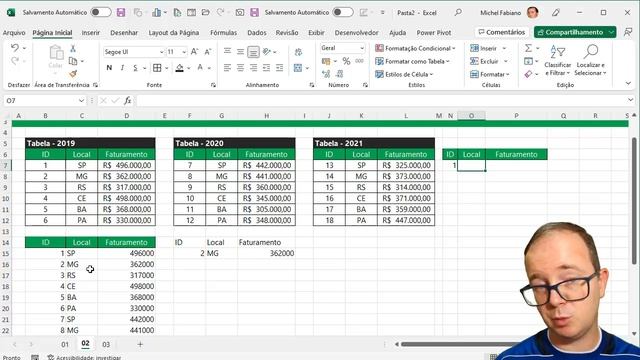This screenshot has width=640, height=360.
Task: Click the camera icon in quick access toolbar
Action: click(240, 12)
